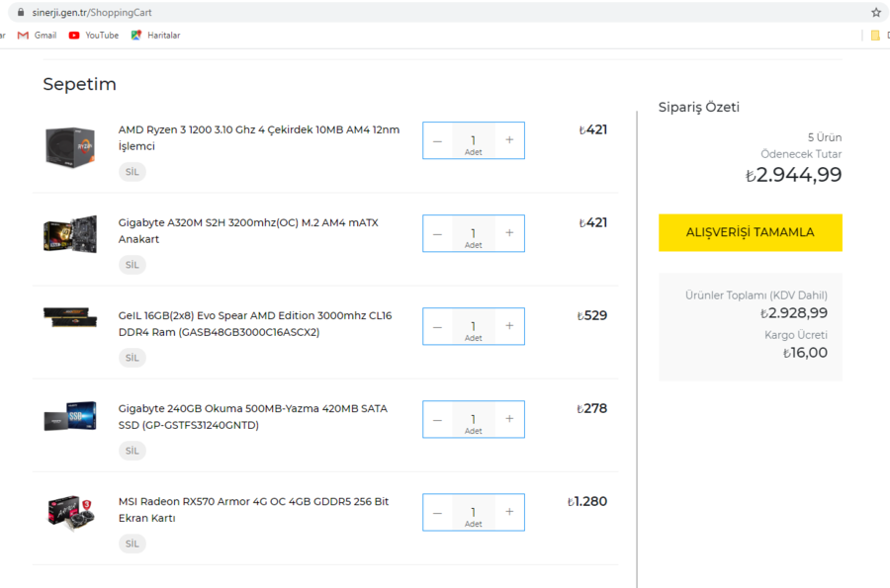The width and height of the screenshot is (890, 588).
Task: Bookmark this page with the star icon
Action: (x=876, y=13)
